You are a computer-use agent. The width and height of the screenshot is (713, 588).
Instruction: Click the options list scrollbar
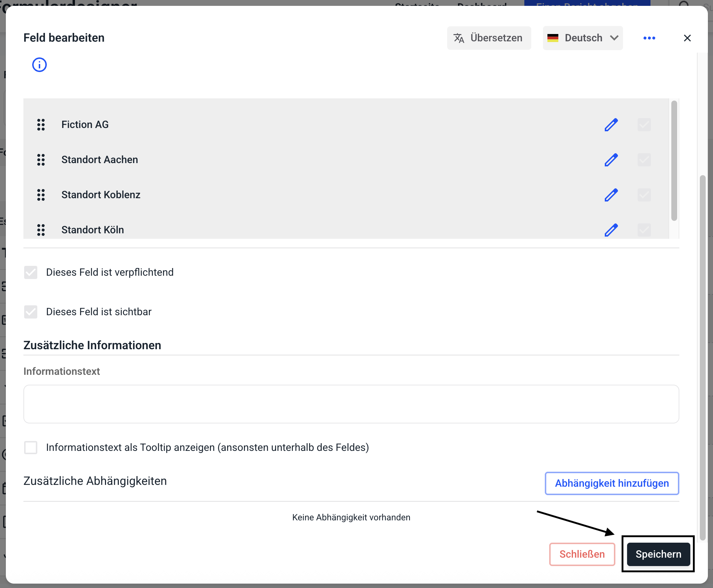[674, 161]
